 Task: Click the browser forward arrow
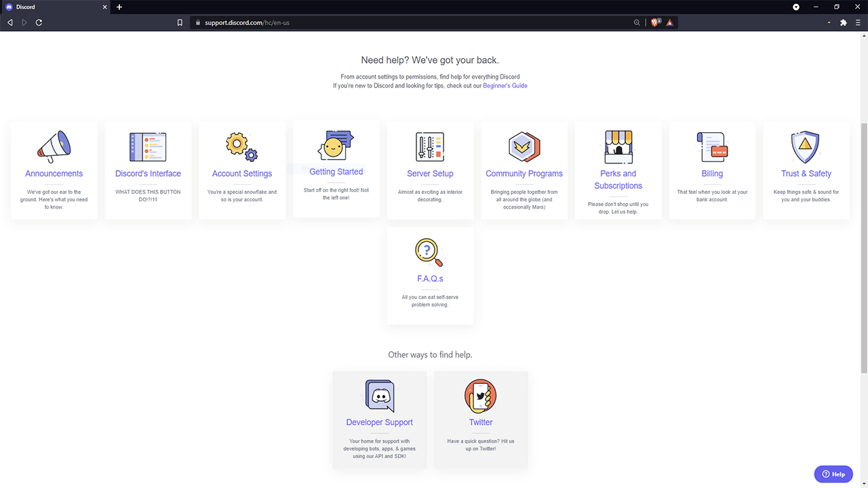coord(24,22)
